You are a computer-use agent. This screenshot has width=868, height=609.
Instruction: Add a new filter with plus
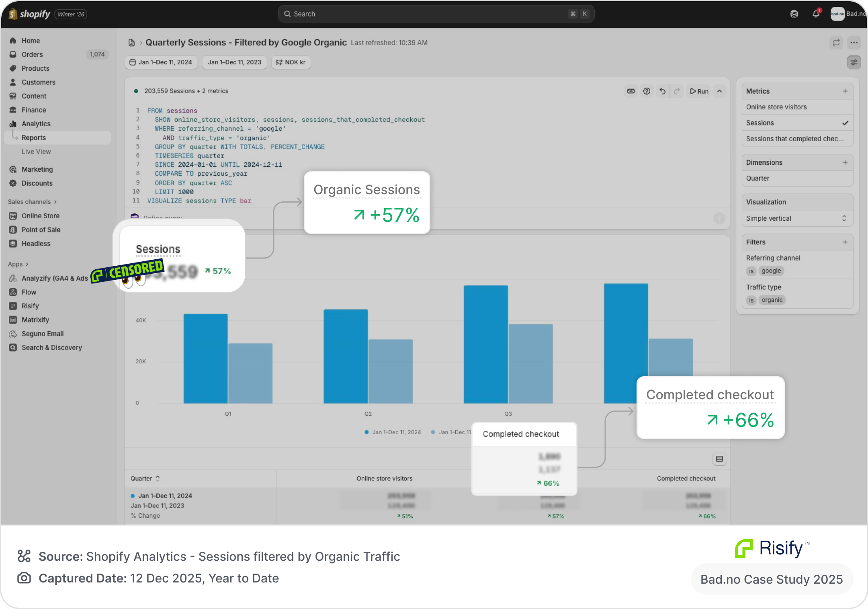pyautogui.click(x=845, y=242)
